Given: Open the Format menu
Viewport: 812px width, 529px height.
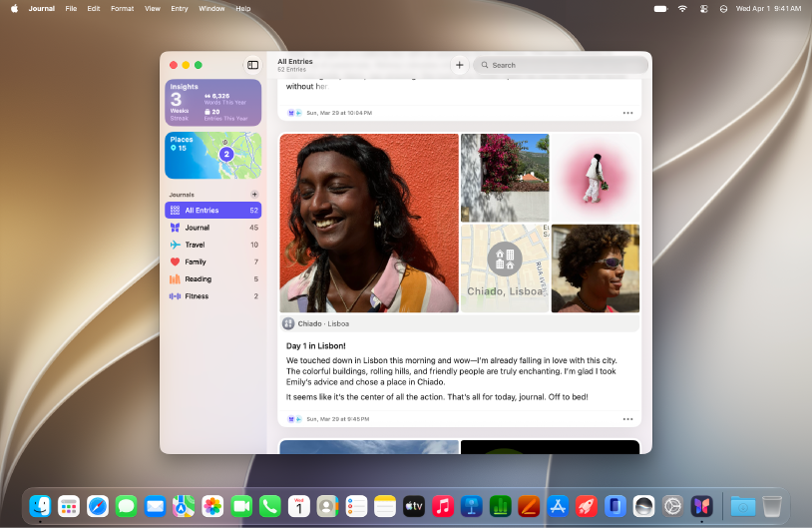Looking at the screenshot, I should coord(123,8).
